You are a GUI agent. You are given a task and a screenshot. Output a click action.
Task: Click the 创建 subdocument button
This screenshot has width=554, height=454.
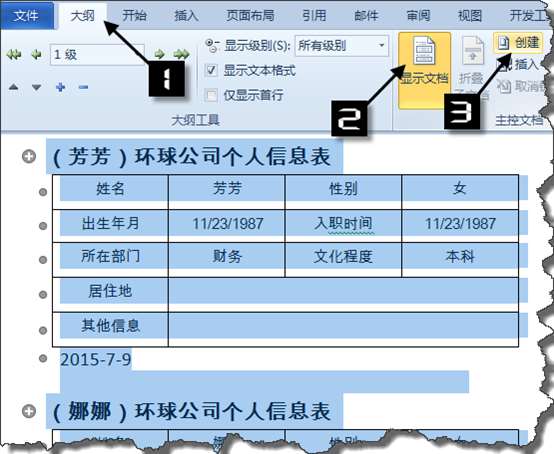(x=518, y=43)
